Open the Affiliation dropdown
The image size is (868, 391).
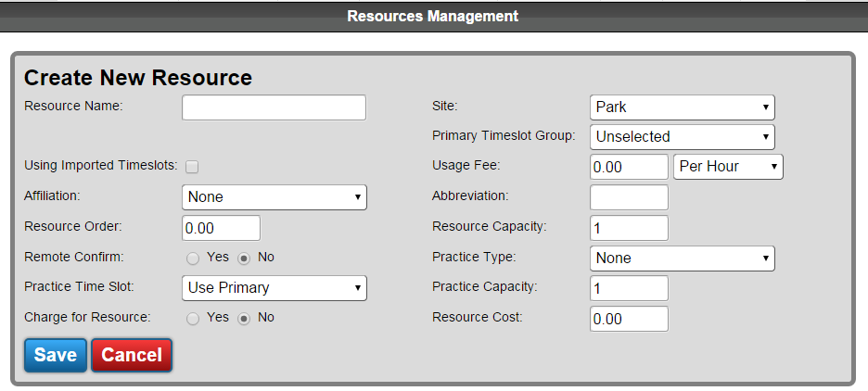pyautogui.click(x=274, y=197)
